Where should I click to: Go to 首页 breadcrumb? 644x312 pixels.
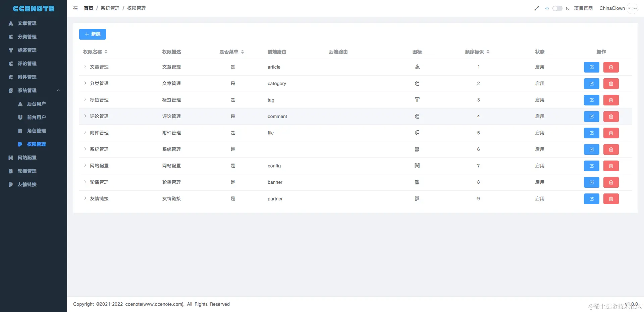89,8
